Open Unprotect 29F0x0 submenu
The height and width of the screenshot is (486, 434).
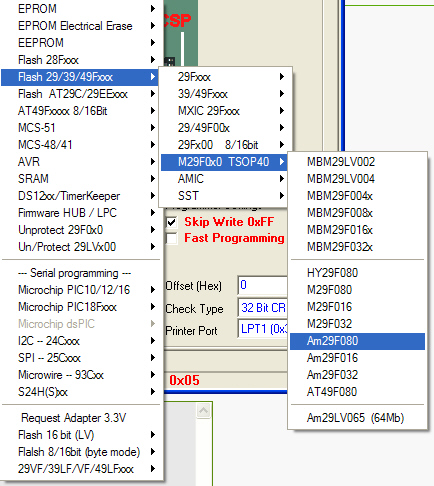[x=81, y=230]
